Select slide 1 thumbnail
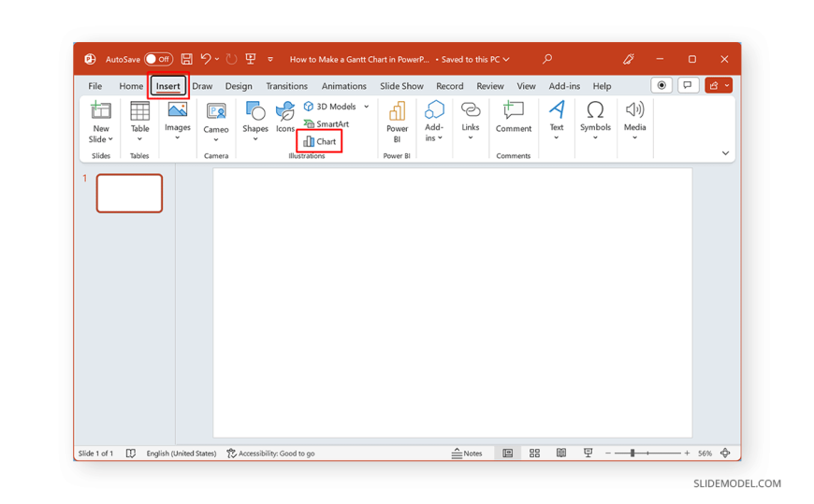This screenshot has width=814, height=504. pyautogui.click(x=129, y=193)
